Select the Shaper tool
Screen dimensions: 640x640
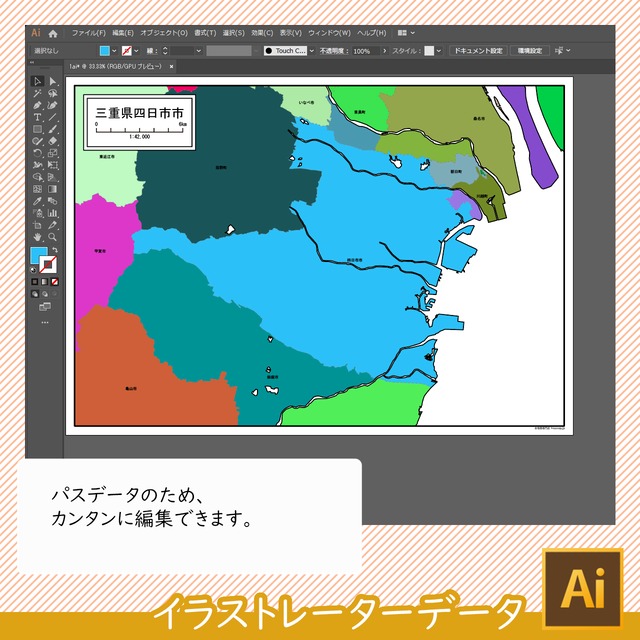37,141
